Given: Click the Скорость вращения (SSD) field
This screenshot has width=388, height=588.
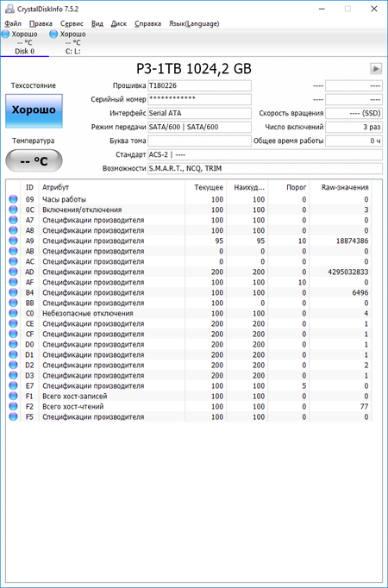Looking at the screenshot, I should click(354, 113).
